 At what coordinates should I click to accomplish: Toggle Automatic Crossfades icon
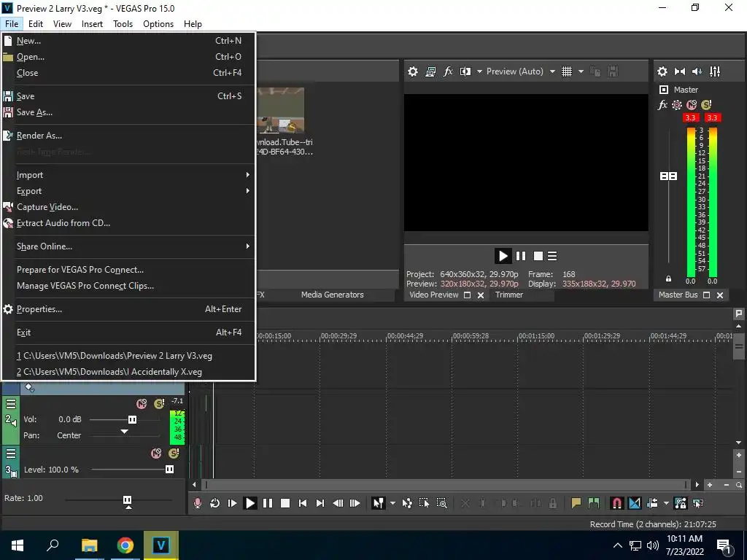point(635,503)
